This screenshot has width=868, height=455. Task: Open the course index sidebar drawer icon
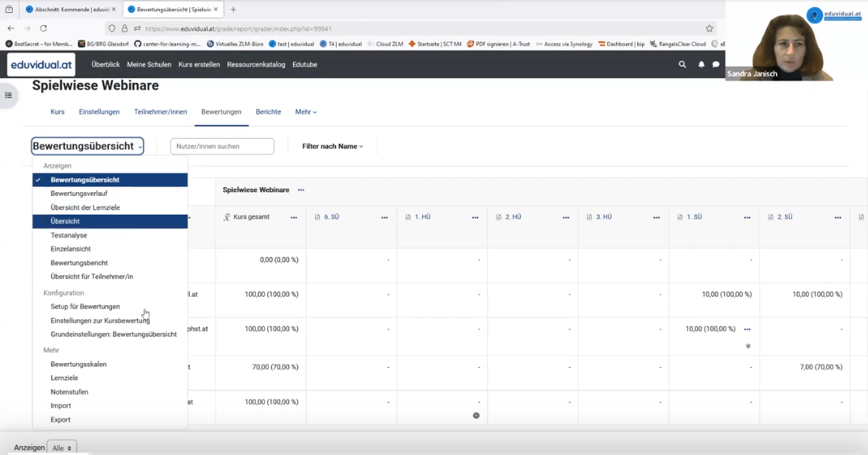coord(9,95)
